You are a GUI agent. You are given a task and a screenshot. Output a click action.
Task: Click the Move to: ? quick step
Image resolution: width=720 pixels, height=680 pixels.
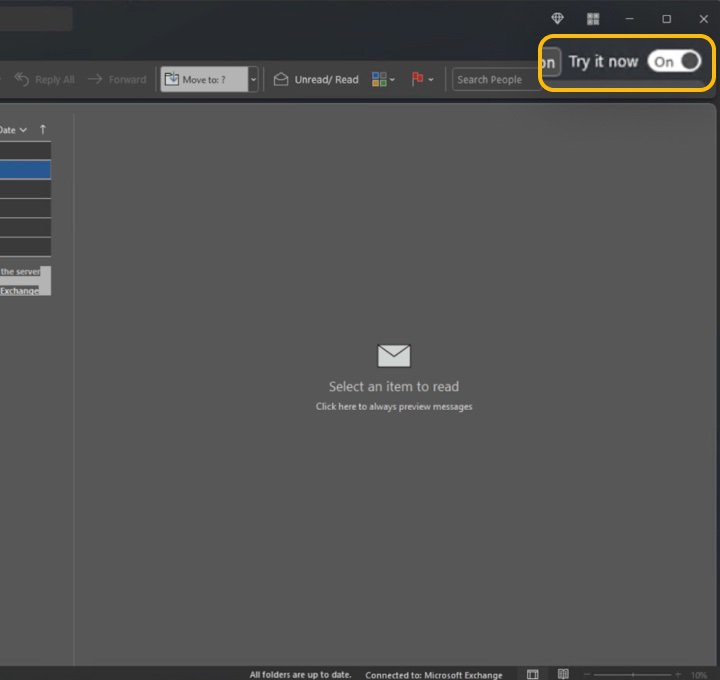(x=204, y=80)
